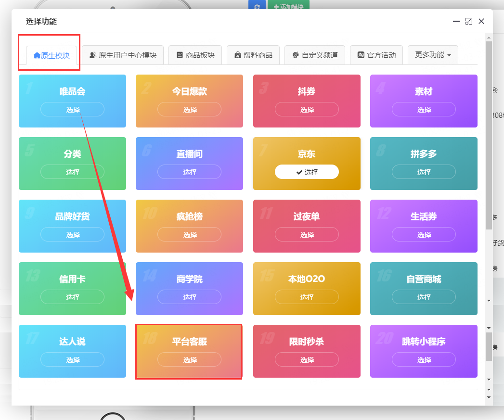Switch to the 爆料商品 tab
This screenshot has width=504, height=420.
253,55
